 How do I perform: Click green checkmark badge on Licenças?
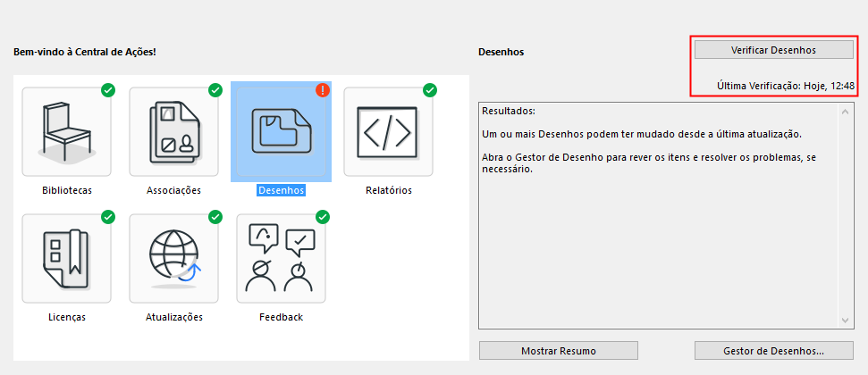click(x=108, y=217)
